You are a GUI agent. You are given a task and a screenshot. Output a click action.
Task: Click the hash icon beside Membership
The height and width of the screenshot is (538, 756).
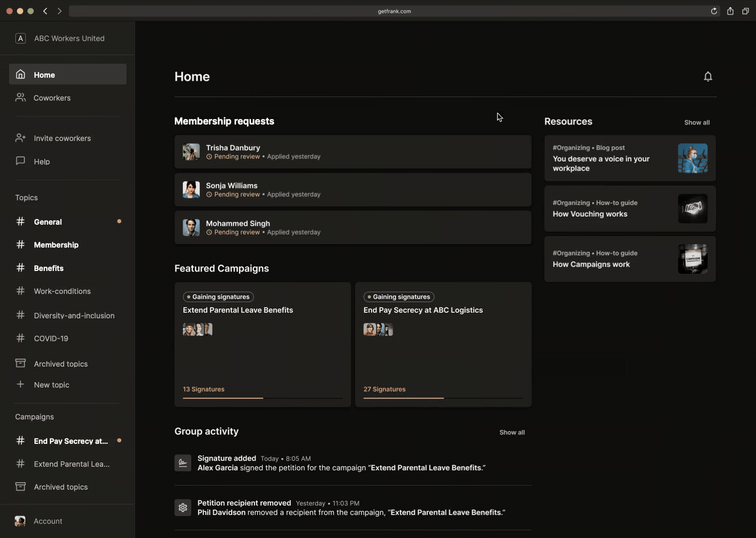pos(20,244)
